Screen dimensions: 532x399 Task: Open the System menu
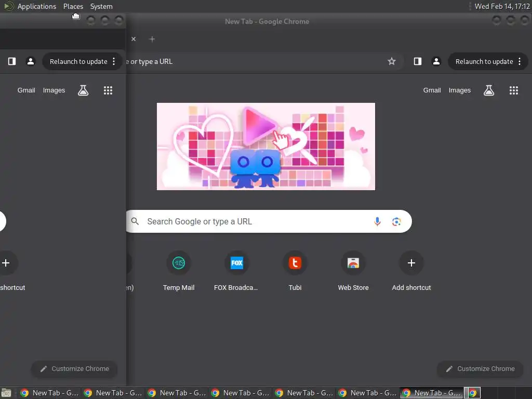point(101,6)
